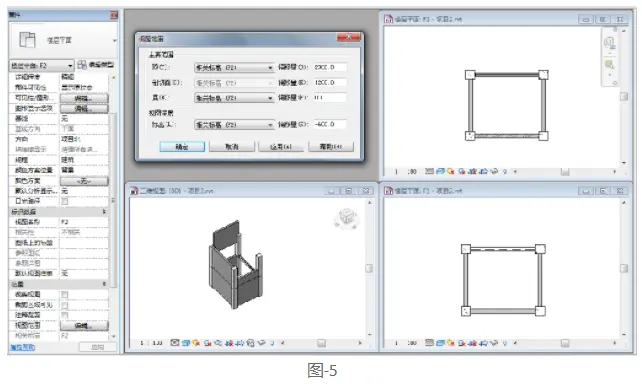Toggle Shadows in the F1 floor plan view bar
Image resolution: width=642 pixels, height=384 pixels.
pyautogui.click(x=461, y=343)
